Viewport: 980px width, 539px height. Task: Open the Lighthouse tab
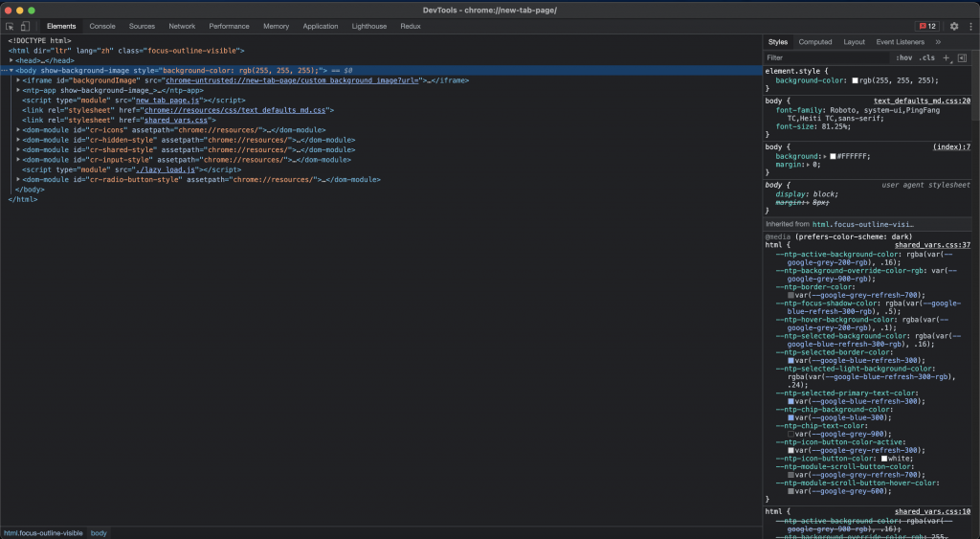(369, 26)
